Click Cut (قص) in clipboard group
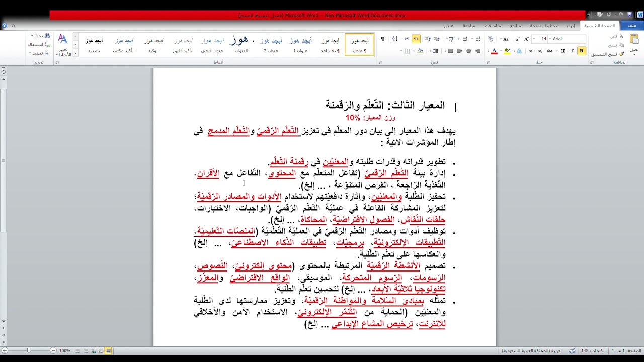Image resolution: width=644 pixels, height=362 pixels. pos(617,36)
